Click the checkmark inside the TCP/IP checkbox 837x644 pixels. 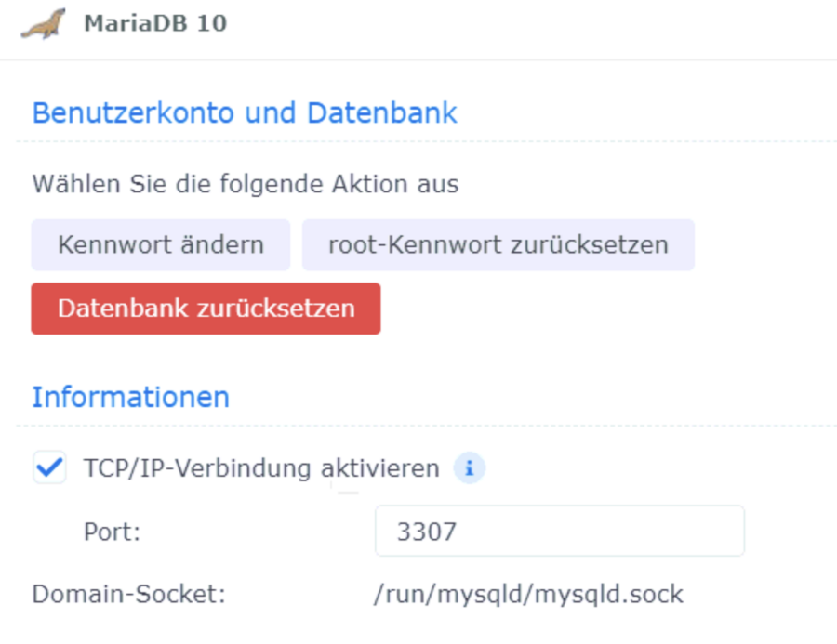48,468
